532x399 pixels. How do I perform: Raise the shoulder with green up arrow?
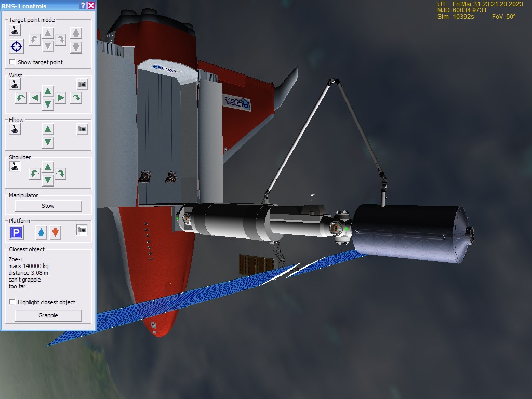[x=48, y=167]
